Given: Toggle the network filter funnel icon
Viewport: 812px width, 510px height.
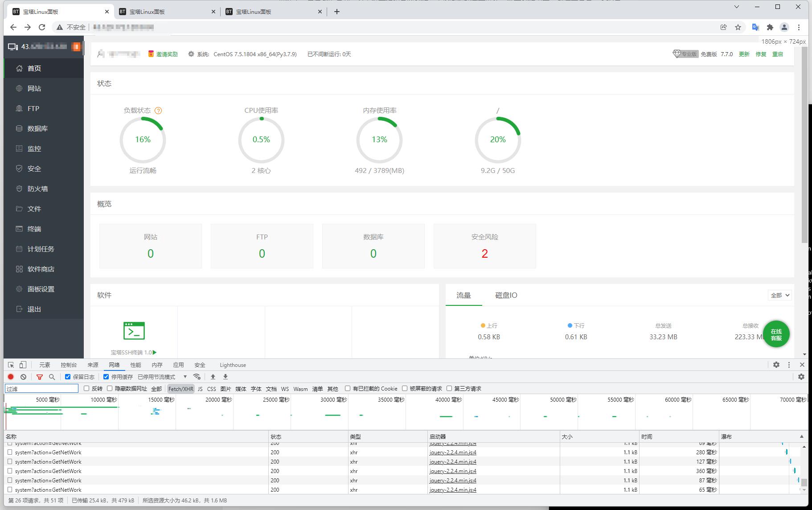Looking at the screenshot, I should (40, 377).
